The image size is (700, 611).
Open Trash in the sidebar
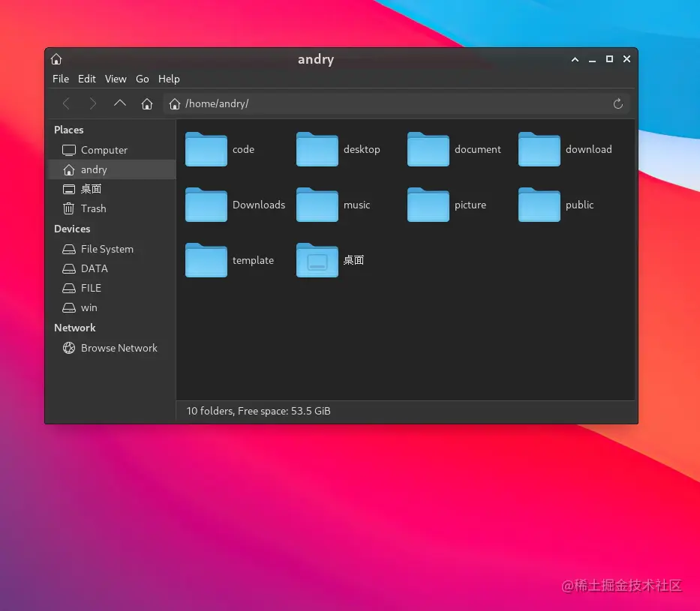112,208
